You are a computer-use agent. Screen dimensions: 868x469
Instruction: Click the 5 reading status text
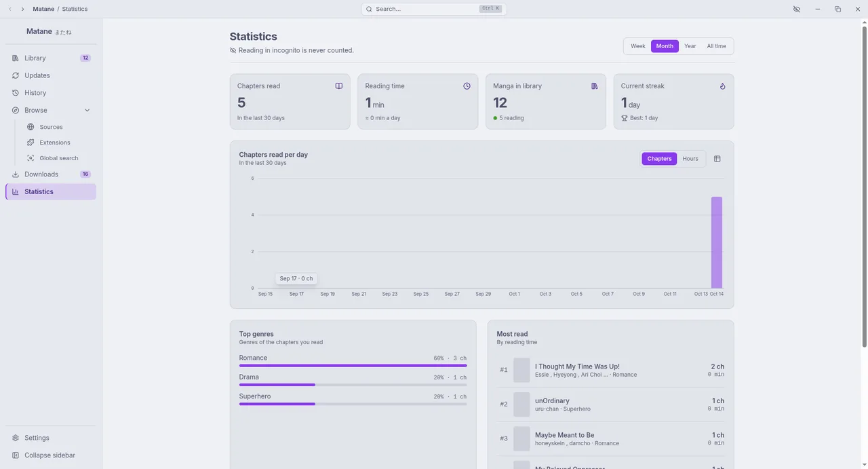click(511, 118)
